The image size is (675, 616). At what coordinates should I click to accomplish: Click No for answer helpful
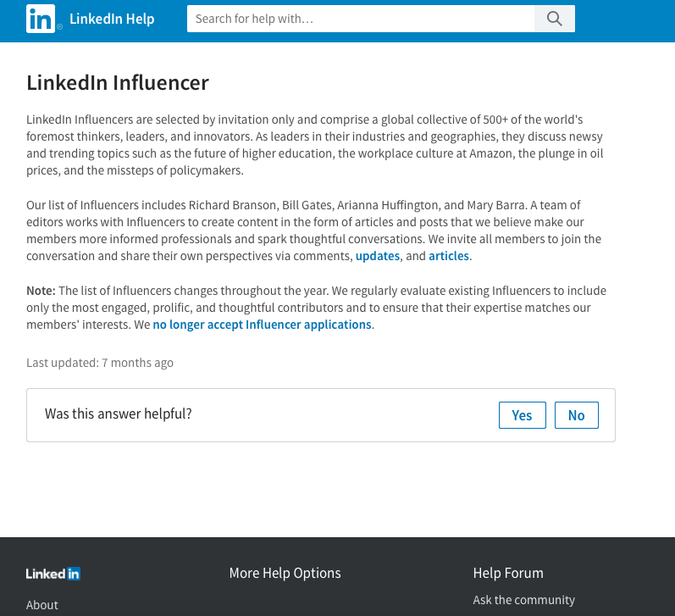tap(577, 415)
